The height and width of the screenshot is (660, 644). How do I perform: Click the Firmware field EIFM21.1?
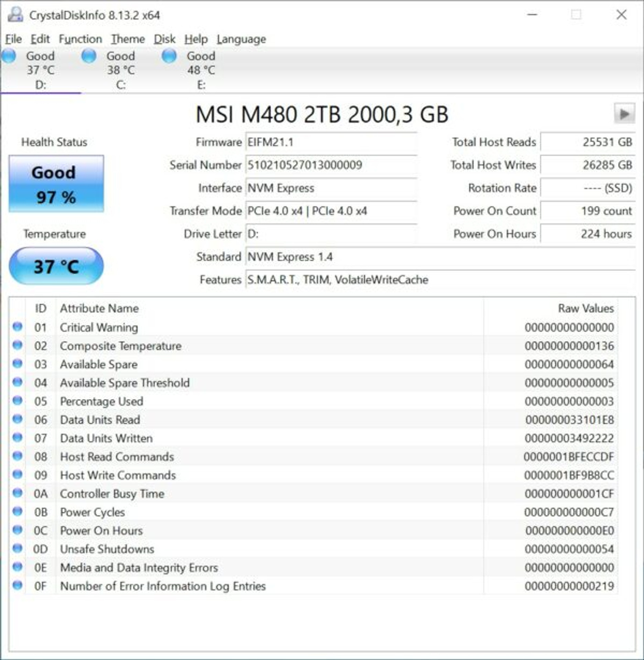coord(331,142)
